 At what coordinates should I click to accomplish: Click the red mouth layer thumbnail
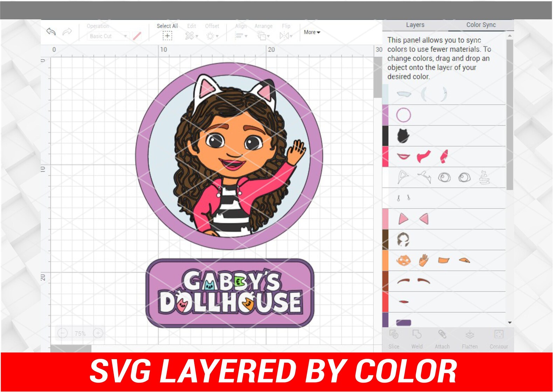[x=404, y=301]
